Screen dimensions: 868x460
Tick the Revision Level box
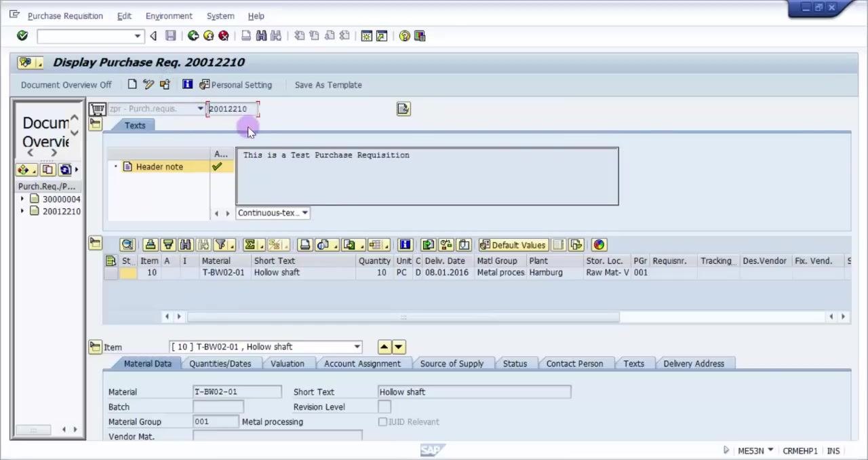click(384, 407)
